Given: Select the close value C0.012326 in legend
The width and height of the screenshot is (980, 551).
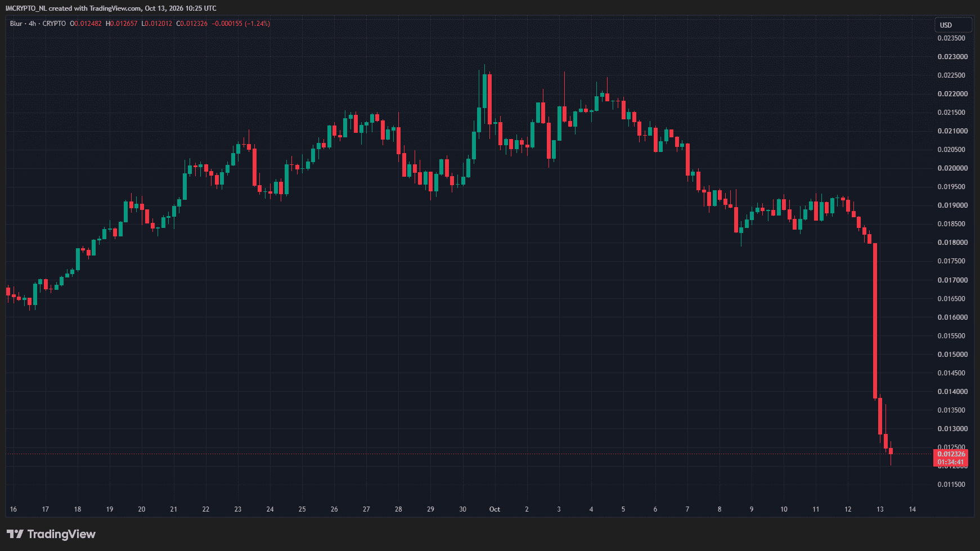Looking at the screenshot, I should 192,24.
